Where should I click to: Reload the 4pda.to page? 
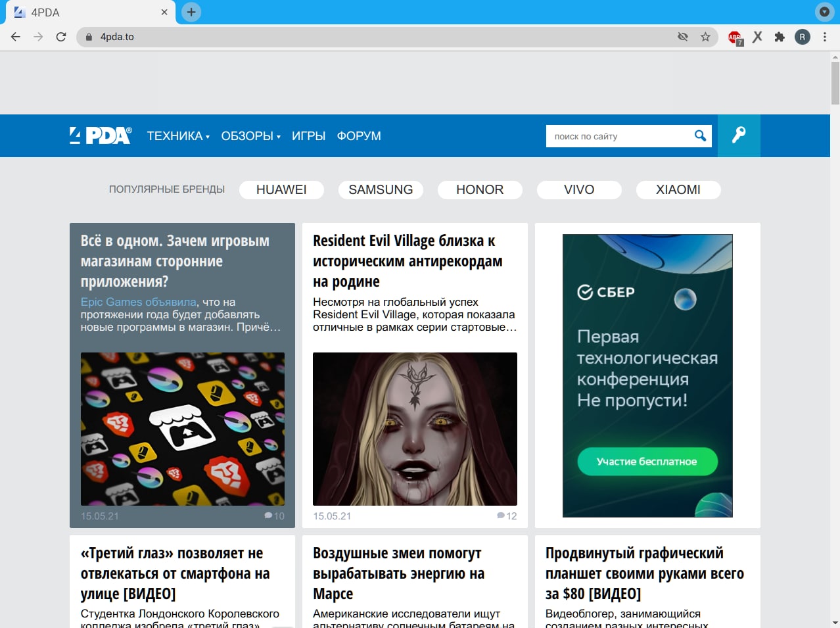tap(61, 37)
